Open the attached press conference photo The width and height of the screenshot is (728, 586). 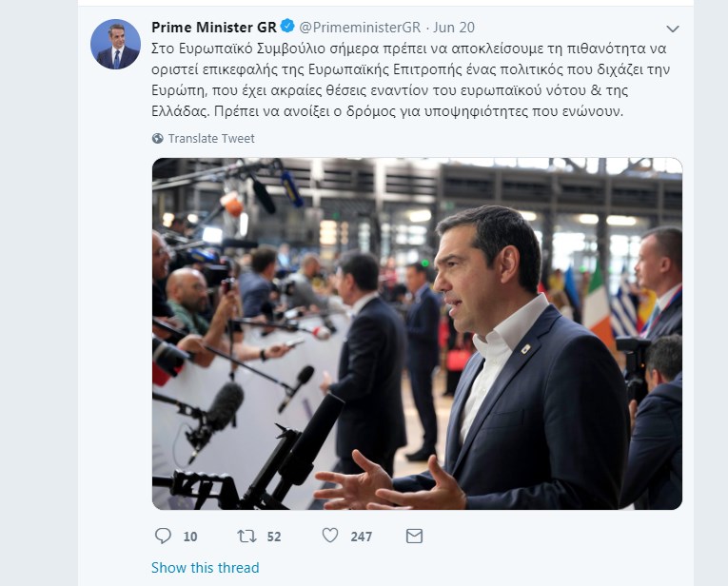(x=417, y=334)
